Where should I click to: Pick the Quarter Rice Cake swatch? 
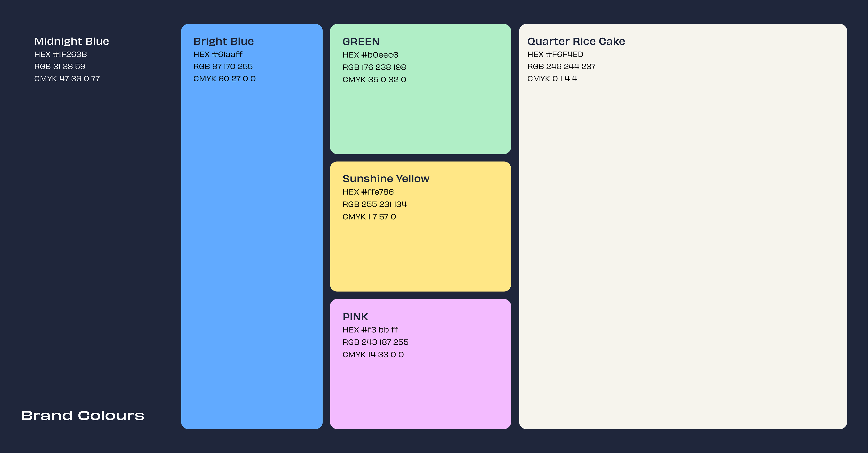coord(683,226)
